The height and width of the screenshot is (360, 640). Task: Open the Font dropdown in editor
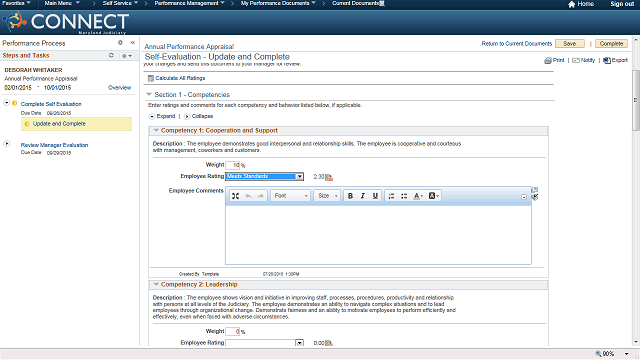290,196
